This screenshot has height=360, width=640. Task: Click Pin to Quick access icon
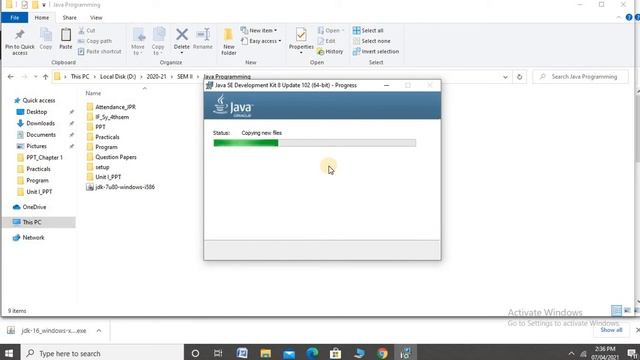[20, 36]
